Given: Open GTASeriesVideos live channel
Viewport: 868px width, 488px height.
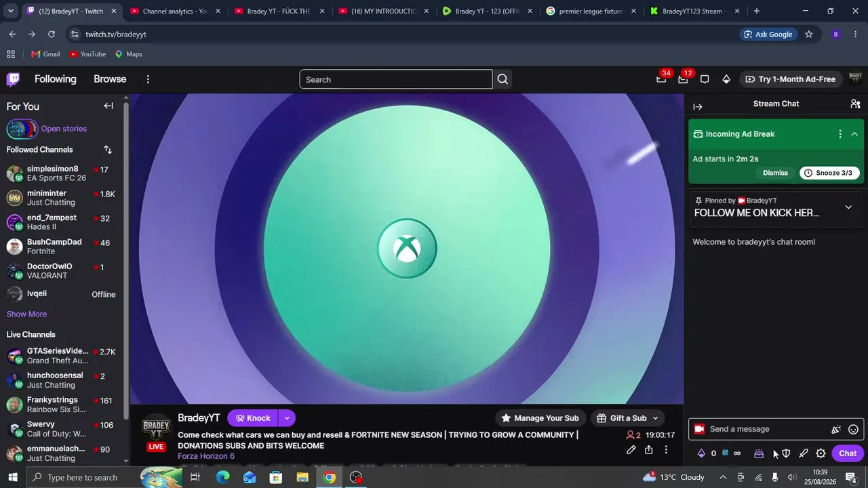Looking at the screenshot, I should (x=61, y=356).
